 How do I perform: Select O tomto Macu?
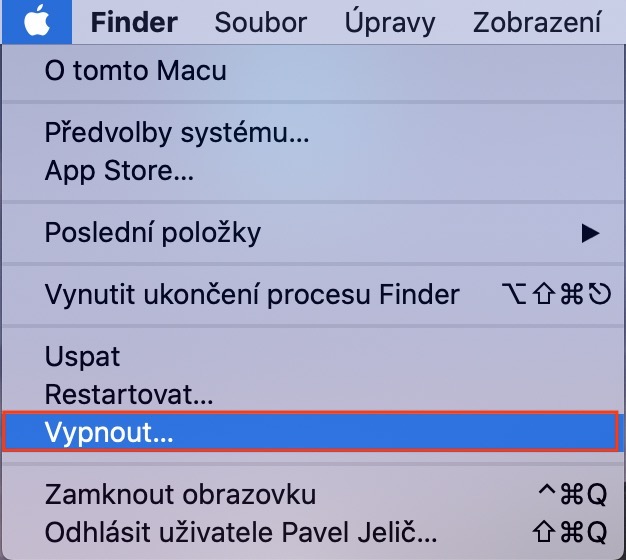pyautogui.click(x=135, y=71)
